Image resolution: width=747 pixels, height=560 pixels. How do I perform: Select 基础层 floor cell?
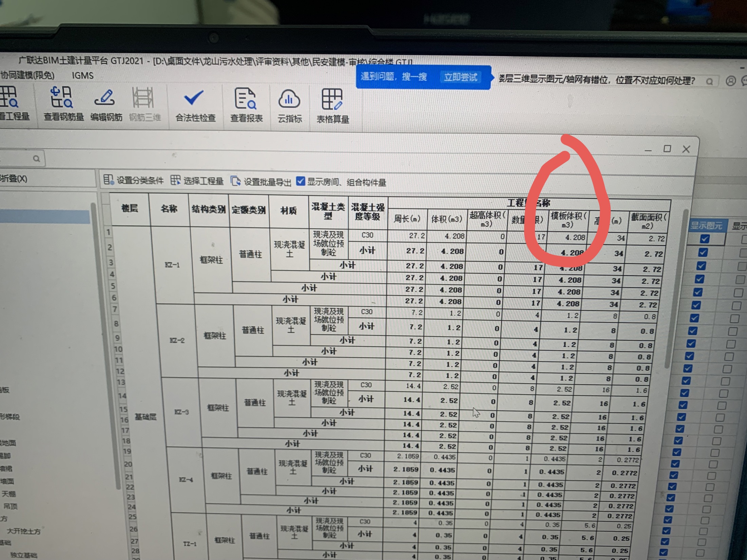point(145,417)
